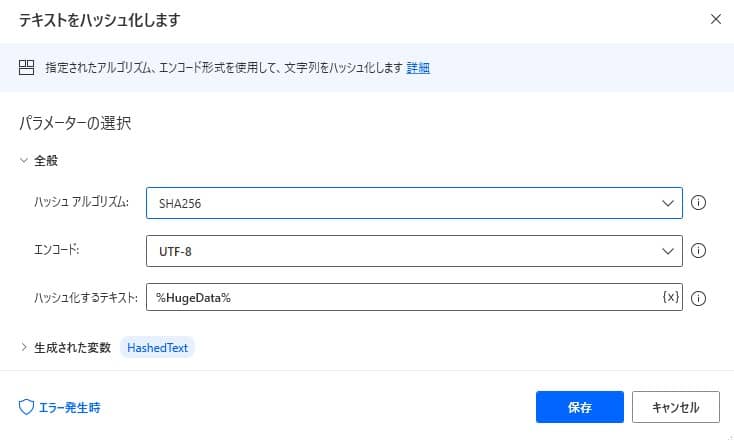Expand the 生成された変数 section

pos(24,347)
